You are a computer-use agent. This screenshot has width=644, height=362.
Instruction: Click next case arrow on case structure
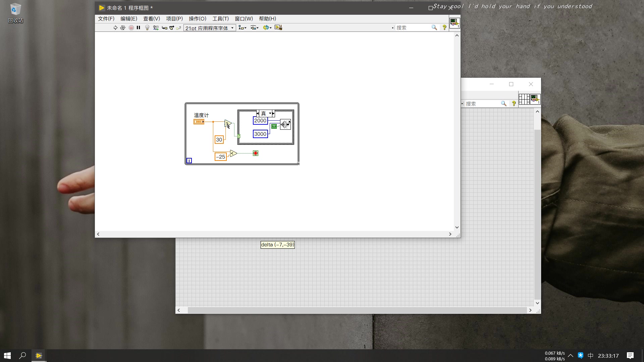[x=274, y=114]
